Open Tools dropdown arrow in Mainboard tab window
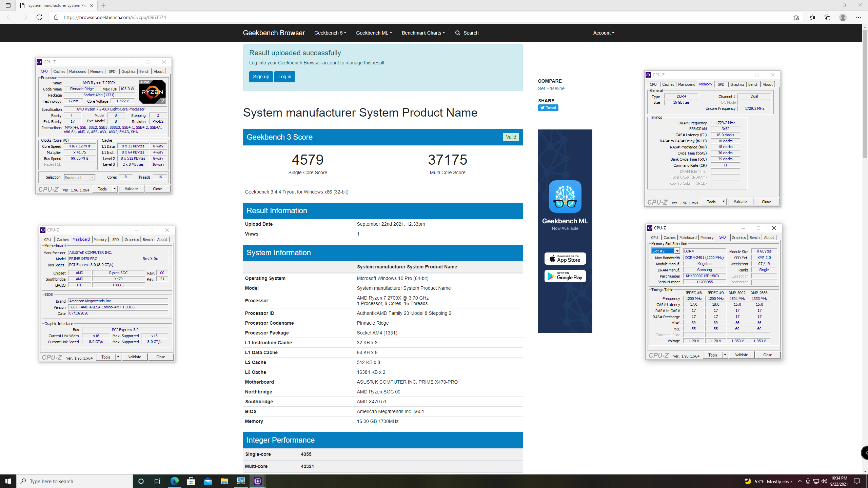The width and height of the screenshot is (868, 488). point(118,357)
